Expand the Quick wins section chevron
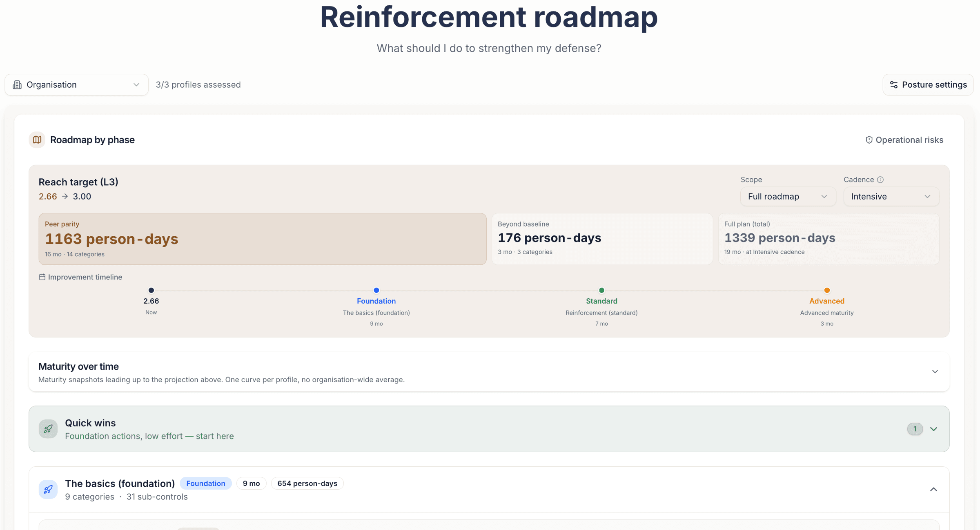The width and height of the screenshot is (980, 530). pyautogui.click(x=933, y=429)
